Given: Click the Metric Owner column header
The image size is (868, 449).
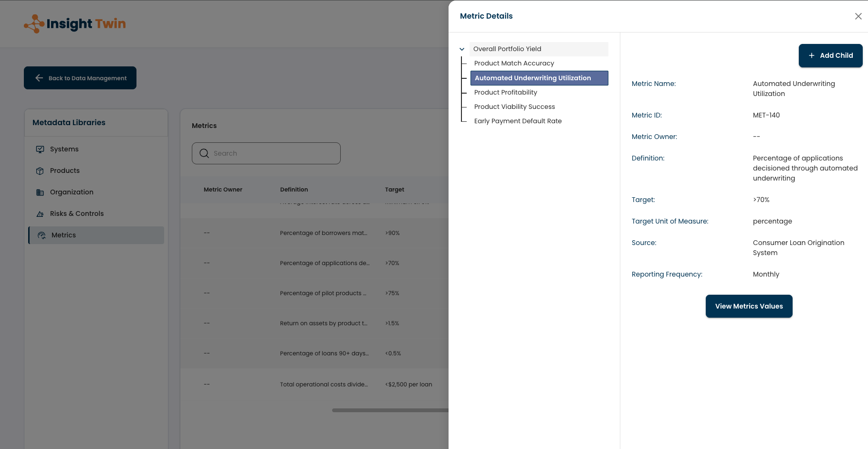Looking at the screenshot, I should pyautogui.click(x=223, y=190).
